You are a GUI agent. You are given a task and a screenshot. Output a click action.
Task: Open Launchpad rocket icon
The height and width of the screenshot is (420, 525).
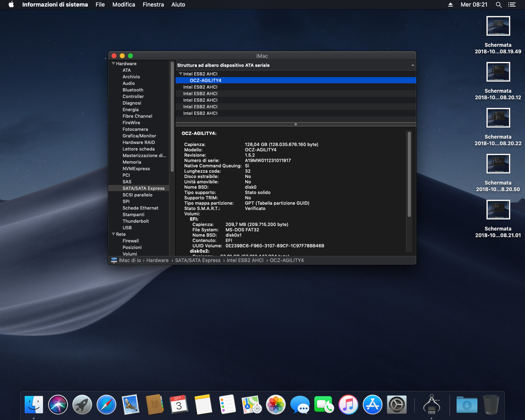pos(82,405)
